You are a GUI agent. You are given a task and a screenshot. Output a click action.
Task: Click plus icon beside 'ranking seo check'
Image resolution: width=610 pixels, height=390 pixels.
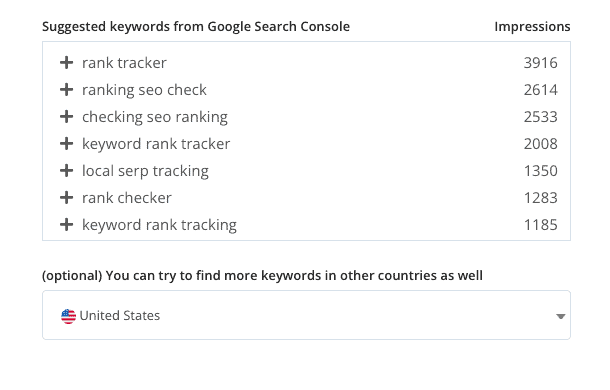click(67, 90)
